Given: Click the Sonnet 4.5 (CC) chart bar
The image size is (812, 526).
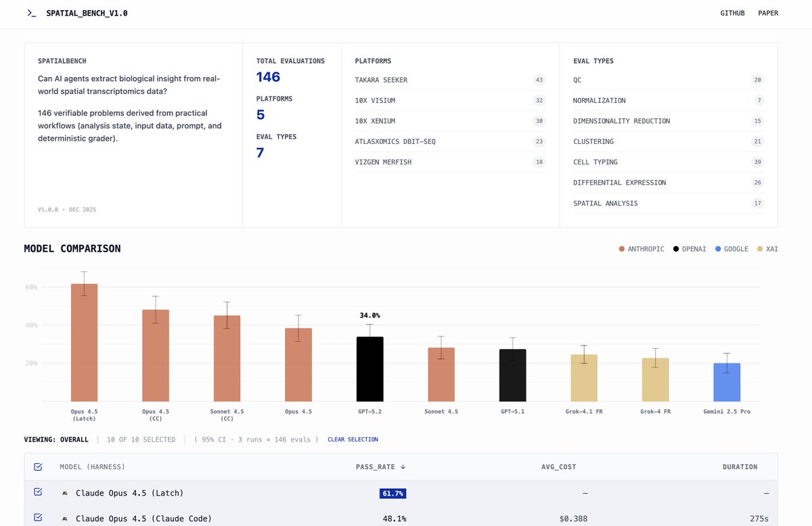Looking at the screenshot, I should 227,358.
